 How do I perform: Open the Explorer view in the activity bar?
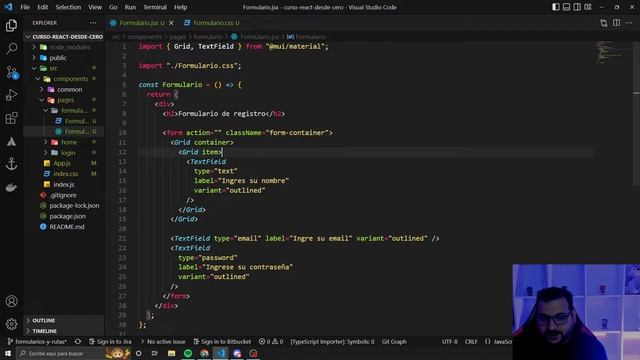click(x=11, y=26)
